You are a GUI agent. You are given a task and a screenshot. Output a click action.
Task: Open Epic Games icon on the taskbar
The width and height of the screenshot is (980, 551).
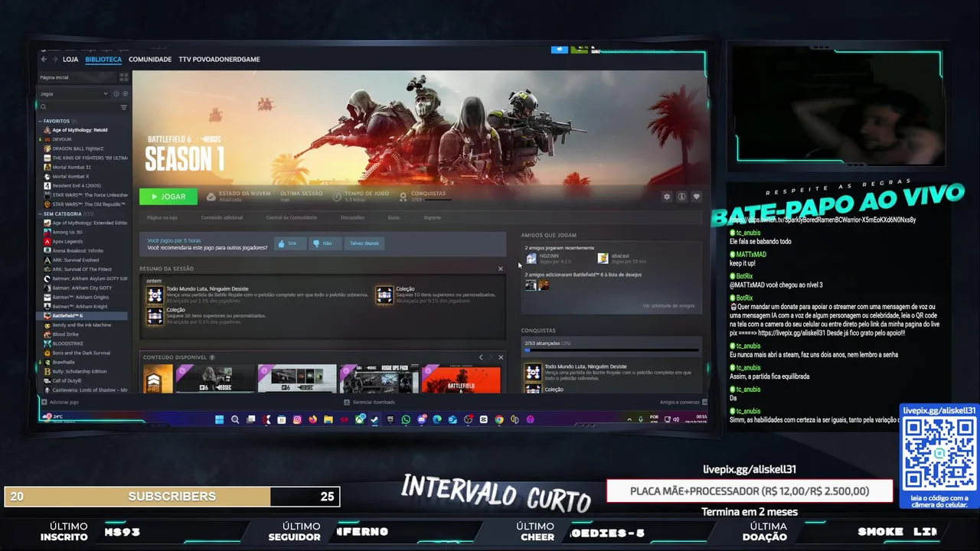tap(390, 419)
